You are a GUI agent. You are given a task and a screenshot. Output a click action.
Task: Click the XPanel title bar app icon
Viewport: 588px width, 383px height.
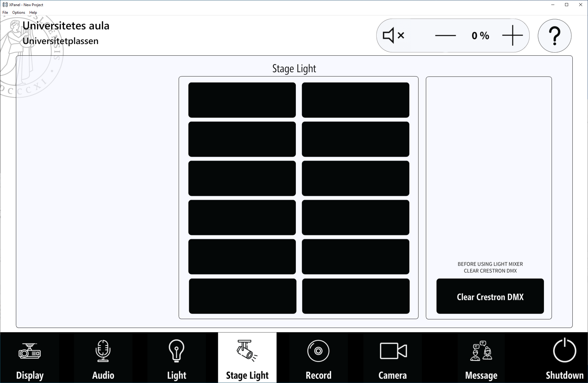click(x=5, y=5)
